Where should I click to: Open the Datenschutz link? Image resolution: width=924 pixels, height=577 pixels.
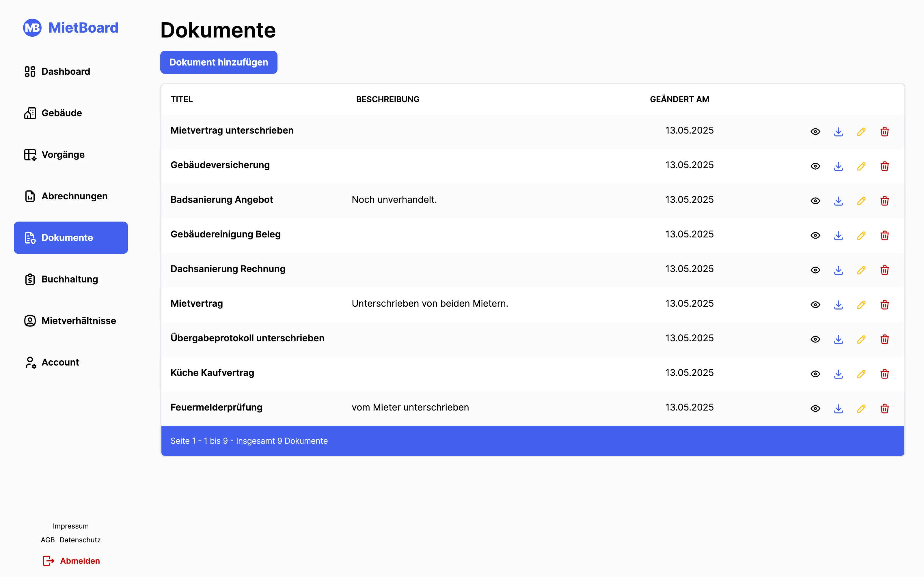click(x=80, y=539)
